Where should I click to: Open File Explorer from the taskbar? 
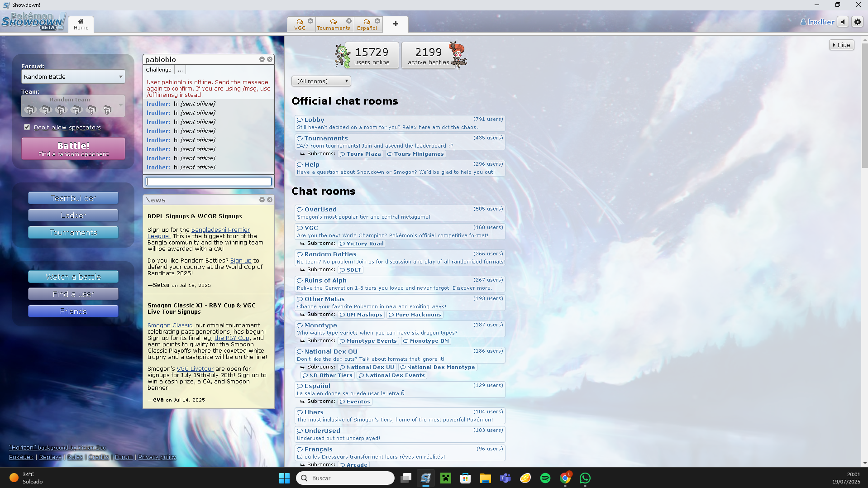486,478
